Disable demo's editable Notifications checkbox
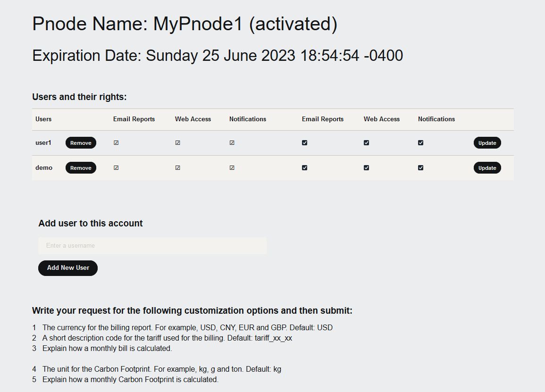The image size is (545, 392). coord(421,168)
